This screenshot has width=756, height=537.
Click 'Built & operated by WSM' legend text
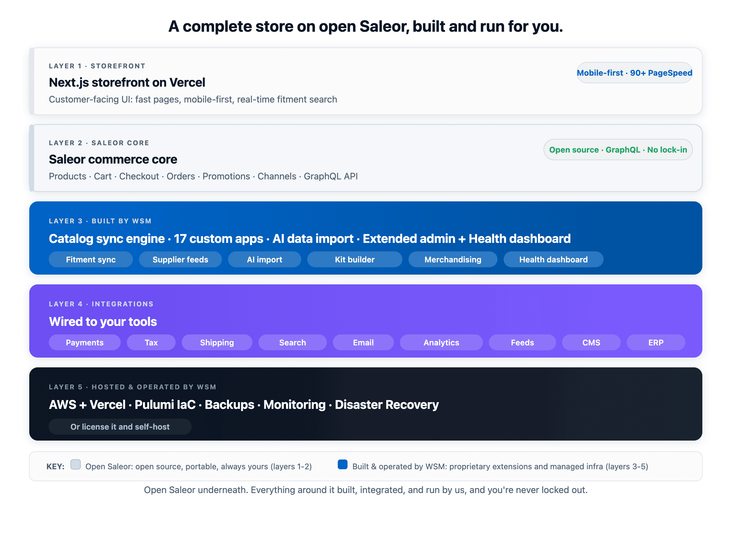click(x=500, y=467)
